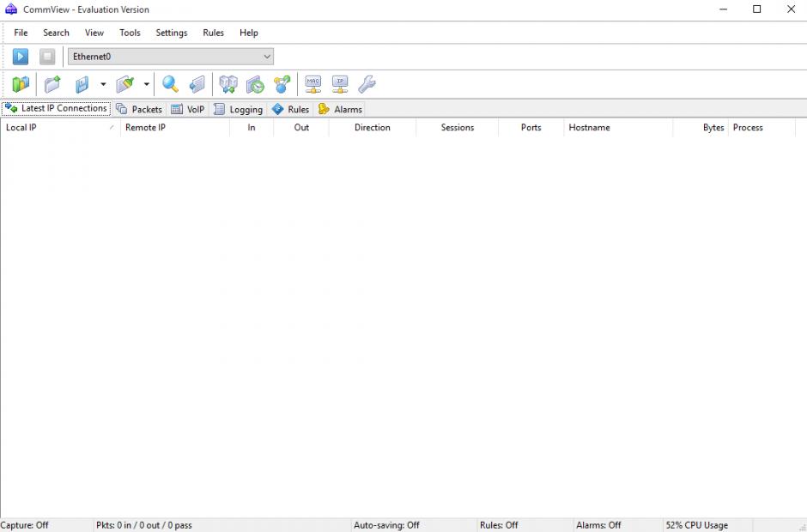Image resolution: width=807 pixels, height=532 pixels.
Task: Switch to the Alarms tab
Action: click(x=340, y=109)
